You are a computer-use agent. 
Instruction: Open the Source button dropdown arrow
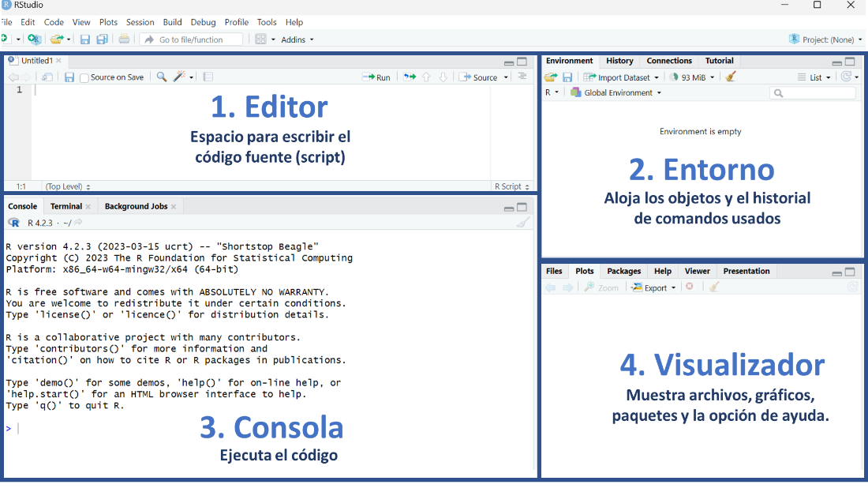[x=506, y=77]
